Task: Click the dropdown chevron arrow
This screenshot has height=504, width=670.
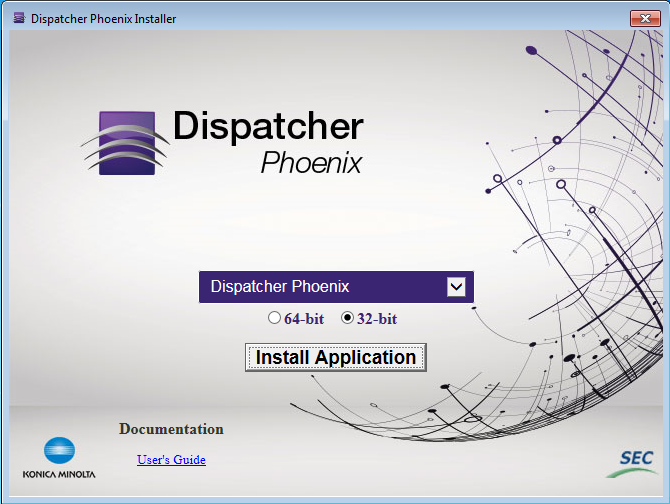Action: 456,287
